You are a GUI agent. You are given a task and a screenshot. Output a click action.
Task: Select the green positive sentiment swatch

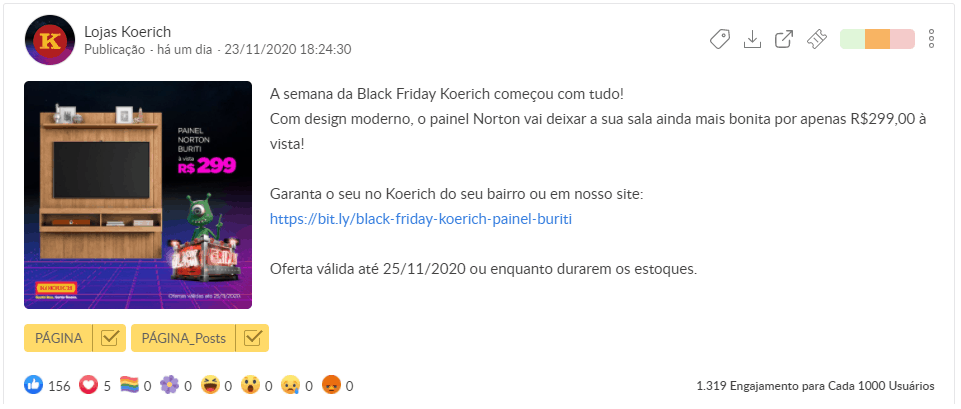click(852, 39)
